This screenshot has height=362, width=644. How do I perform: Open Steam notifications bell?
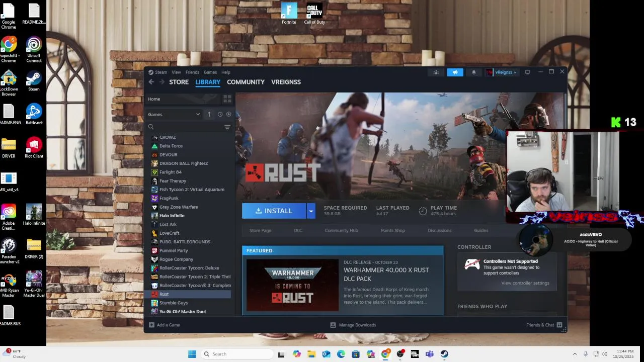[x=473, y=72]
